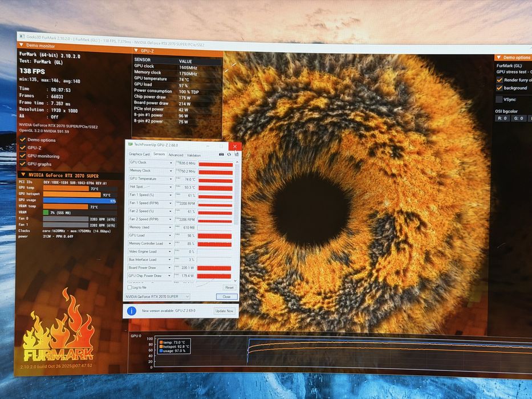
Task: Click the Close button in GPU-Z
Action: click(226, 296)
